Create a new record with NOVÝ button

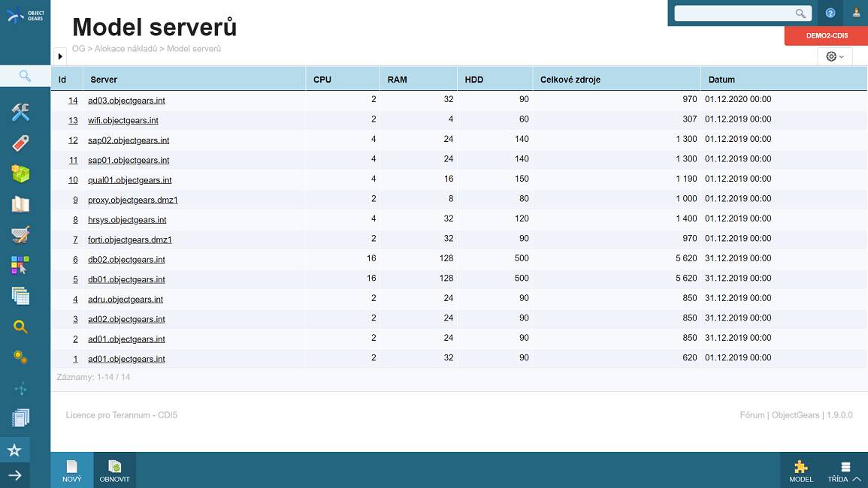pyautogui.click(x=72, y=471)
